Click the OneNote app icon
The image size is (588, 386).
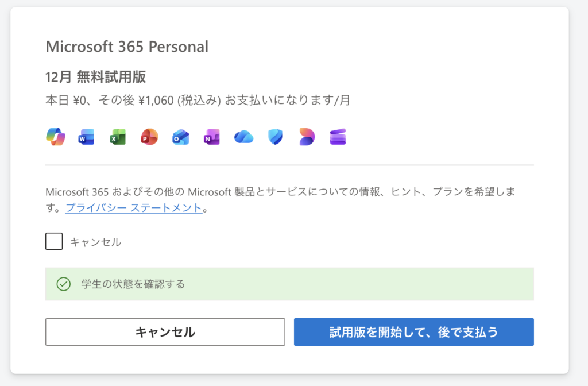(x=212, y=137)
